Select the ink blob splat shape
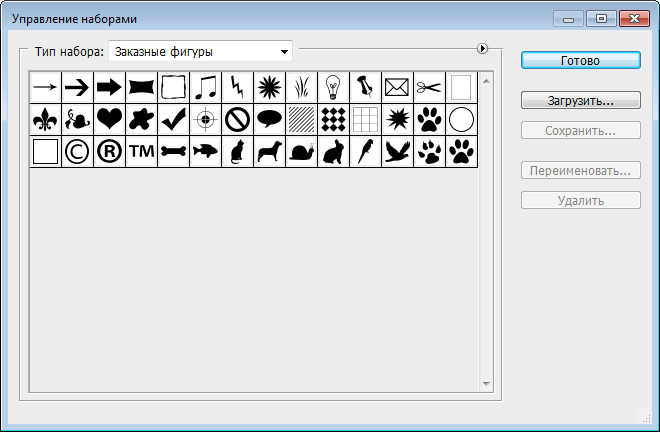This screenshot has height=432, width=660. [141, 120]
